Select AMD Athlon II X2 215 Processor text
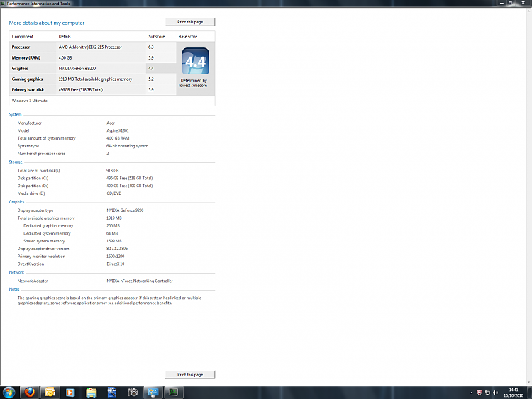The width and height of the screenshot is (532, 399). point(90,47)
